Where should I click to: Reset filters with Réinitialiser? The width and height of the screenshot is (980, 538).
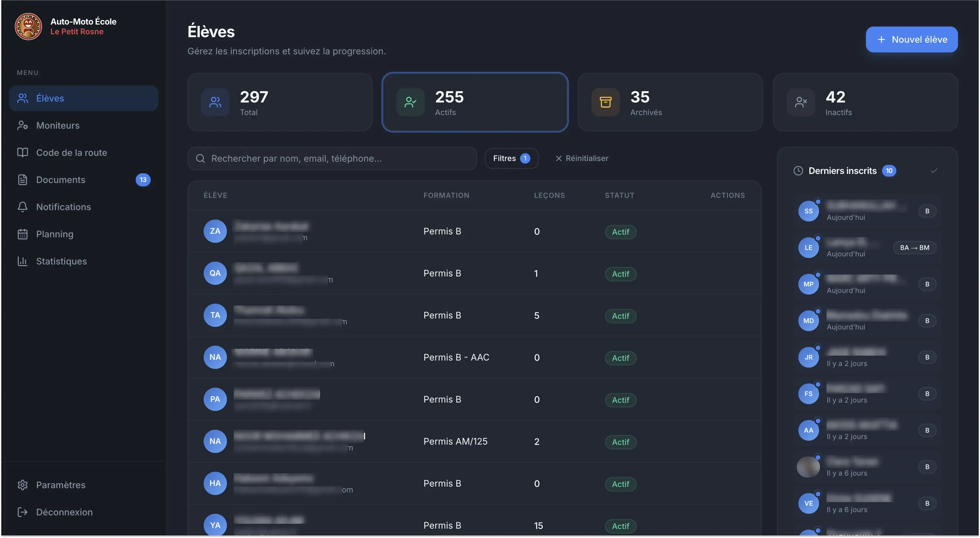(582, 158)
